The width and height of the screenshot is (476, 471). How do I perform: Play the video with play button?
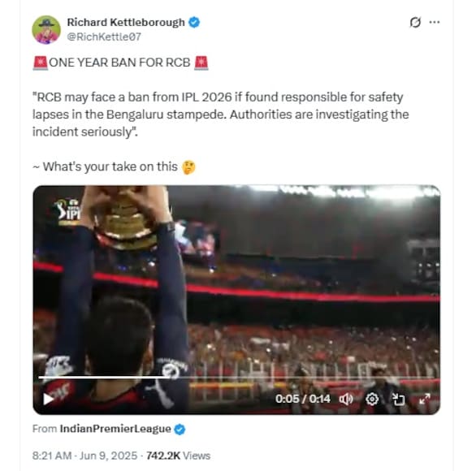48,399
